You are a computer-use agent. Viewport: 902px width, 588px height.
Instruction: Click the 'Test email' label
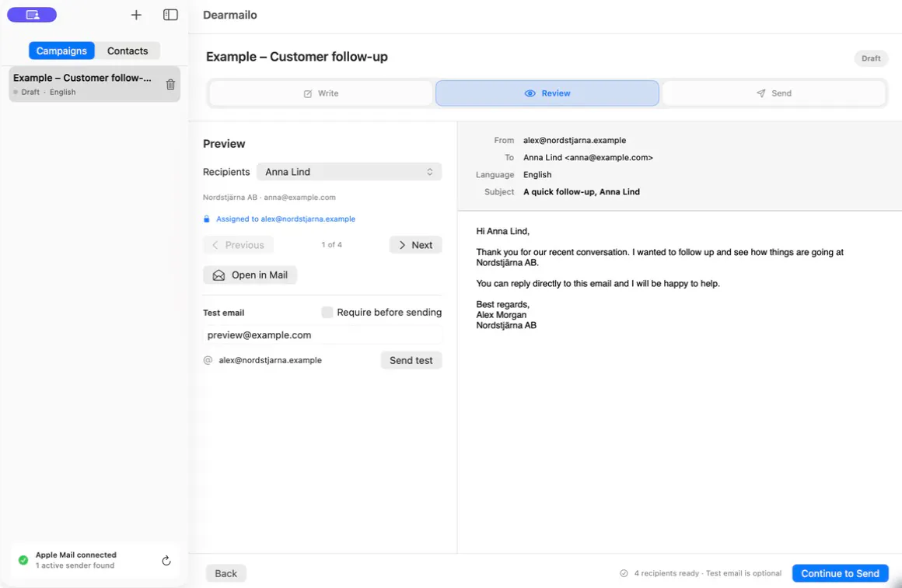(223, 313)
